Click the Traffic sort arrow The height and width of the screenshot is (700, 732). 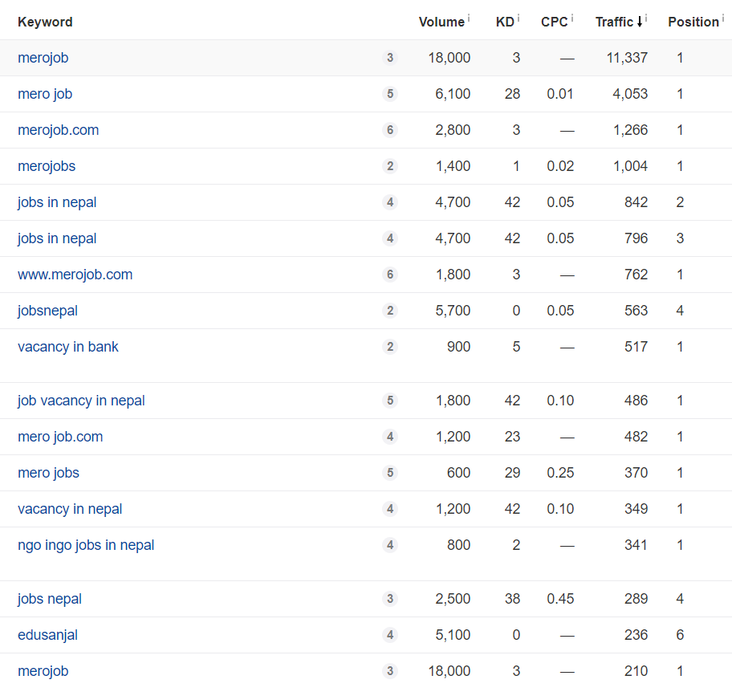click(x=640, y=22)
